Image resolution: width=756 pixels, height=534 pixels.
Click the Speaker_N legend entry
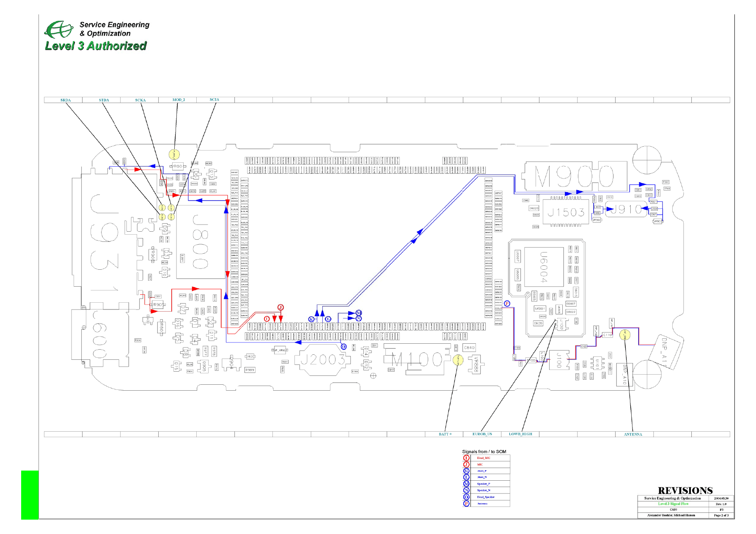pos(484,490)
